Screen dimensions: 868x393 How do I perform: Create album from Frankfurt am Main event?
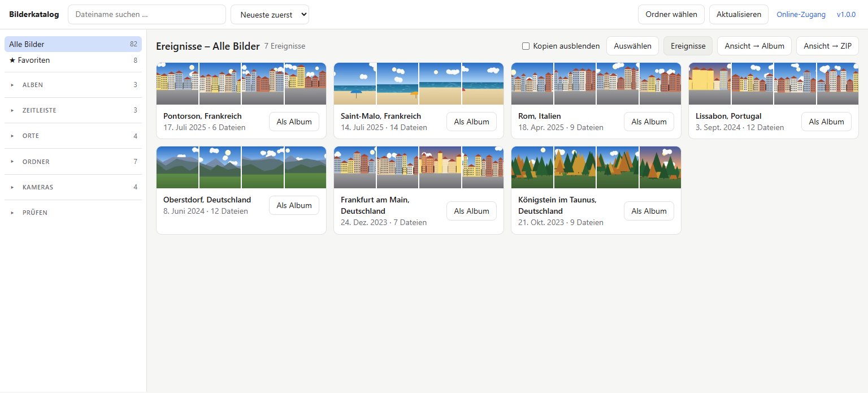(471, 211)
